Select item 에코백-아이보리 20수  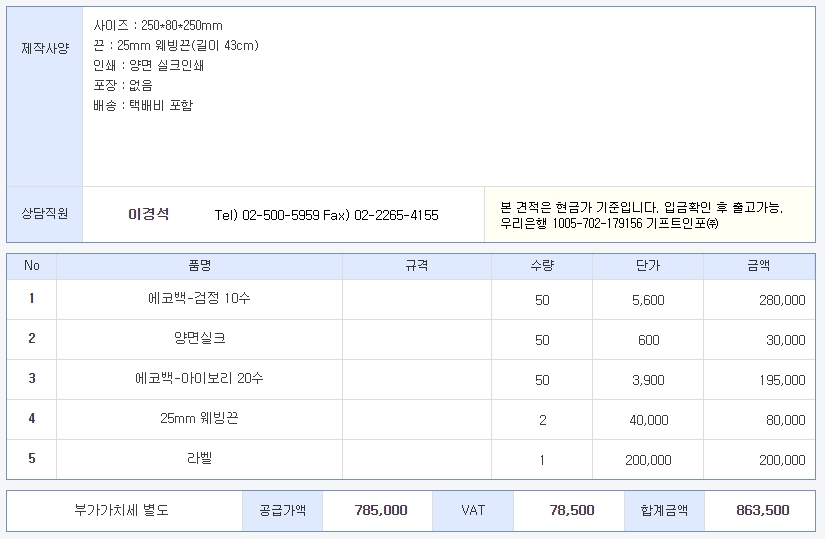click(199, 379)
